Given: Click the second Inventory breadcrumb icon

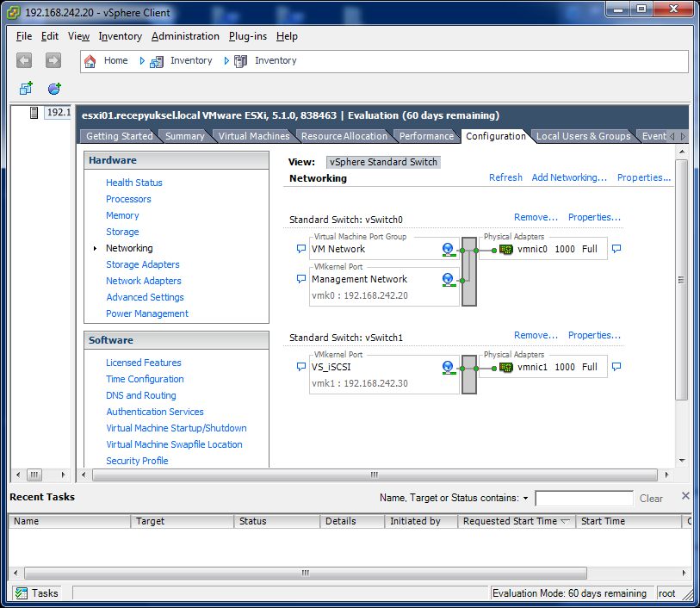Looking at the screenshot, I should 240,61.
